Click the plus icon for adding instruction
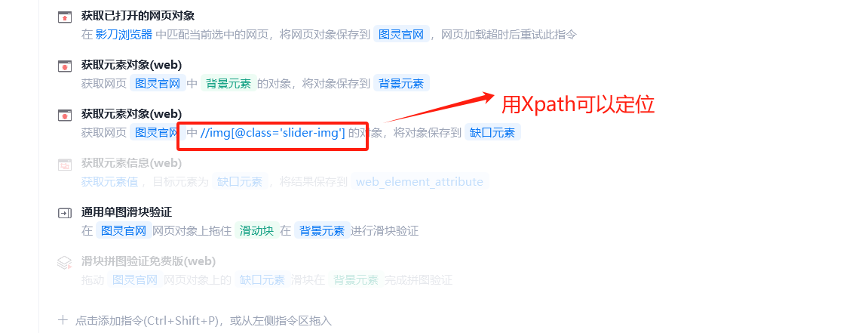This screenshot has width=868, height=333. [x=63, y=319]
